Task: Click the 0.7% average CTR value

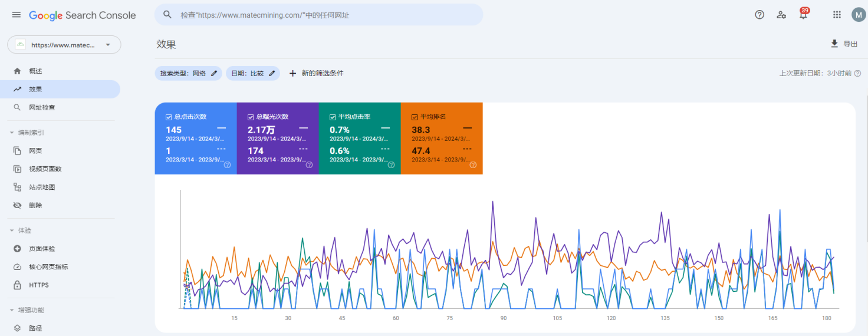Action: (x=340, y=130)
